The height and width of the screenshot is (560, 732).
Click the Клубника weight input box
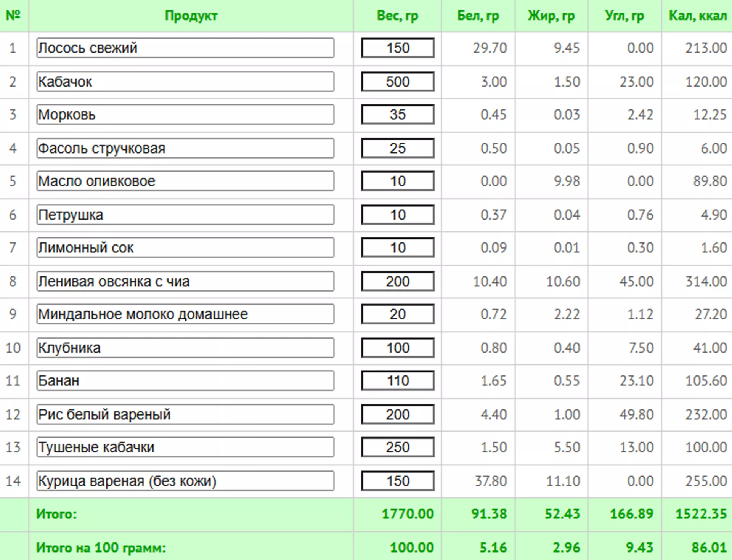(x=398, y=348)
